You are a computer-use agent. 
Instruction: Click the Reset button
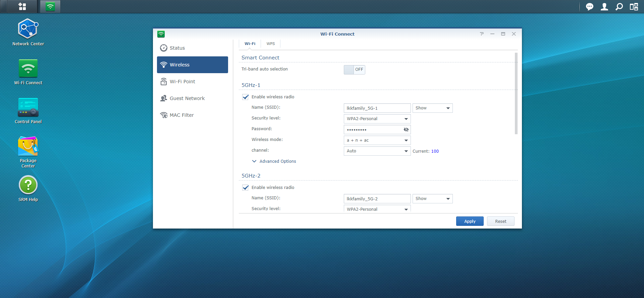(501, 221)
